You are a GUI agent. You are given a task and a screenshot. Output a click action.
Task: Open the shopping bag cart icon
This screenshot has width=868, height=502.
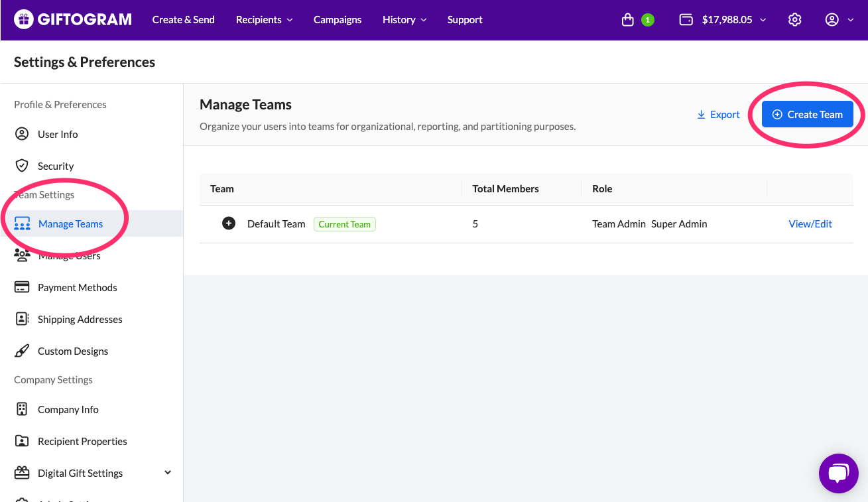[x=628, y=20]
